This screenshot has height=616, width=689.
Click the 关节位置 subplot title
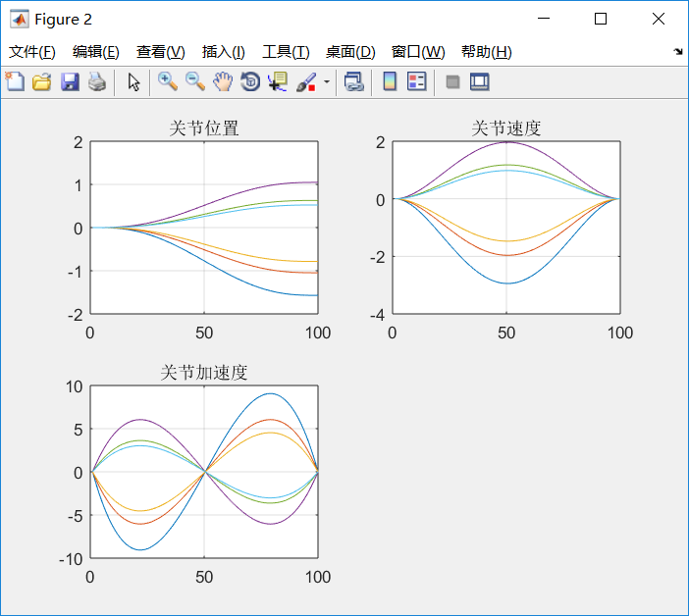point(204,128)
